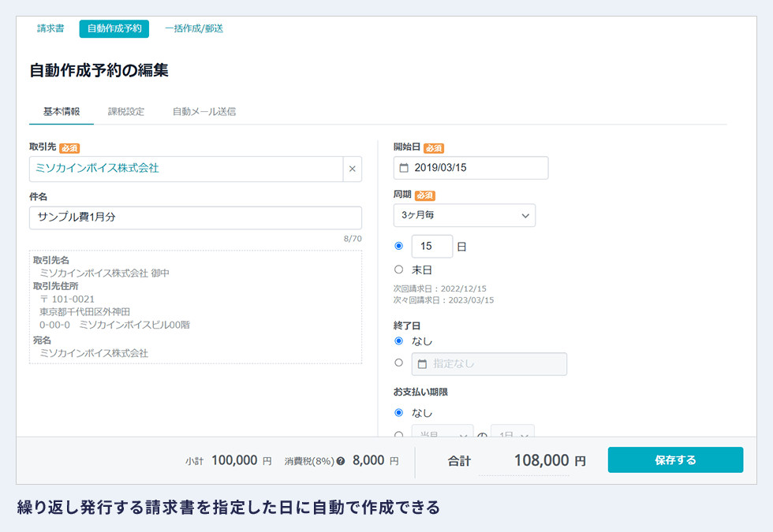Choose the 終了日 specific date radio option
Viewport: 773px width, 532px height.
(398, 363)
